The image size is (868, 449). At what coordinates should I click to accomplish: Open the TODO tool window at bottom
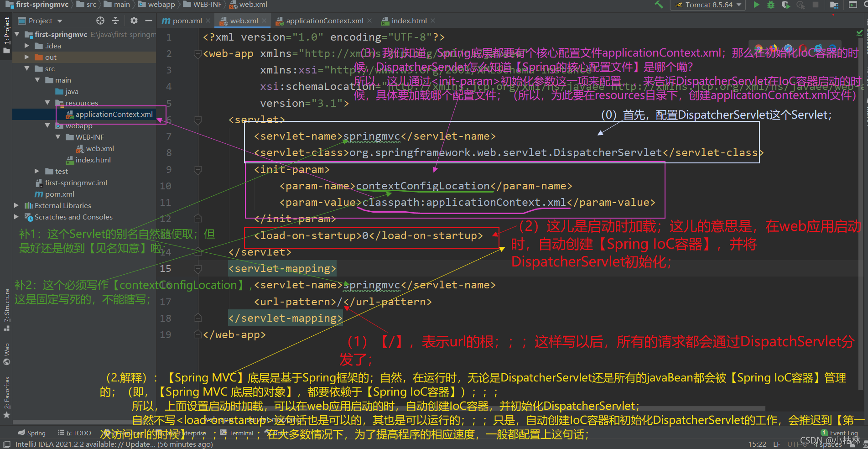(75, 433)
